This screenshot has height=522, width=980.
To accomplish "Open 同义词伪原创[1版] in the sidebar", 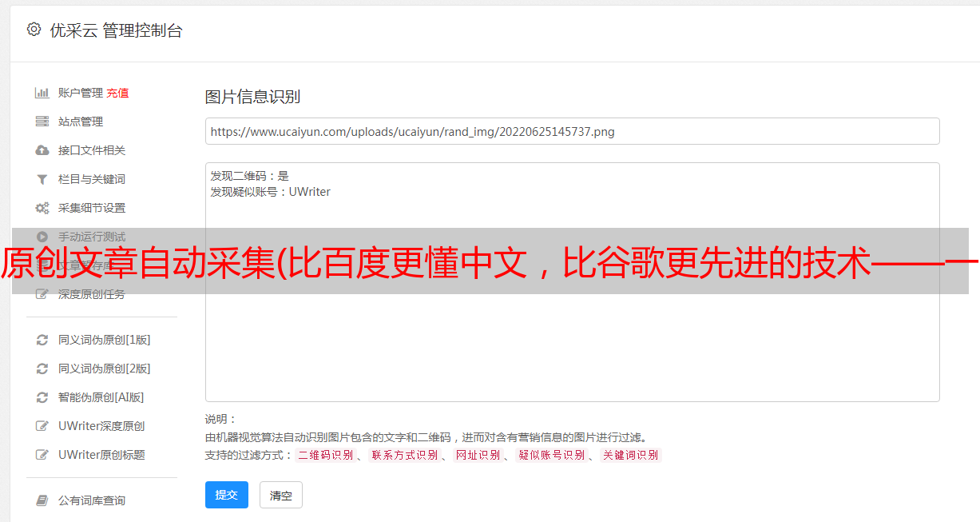I will (105, 340).
